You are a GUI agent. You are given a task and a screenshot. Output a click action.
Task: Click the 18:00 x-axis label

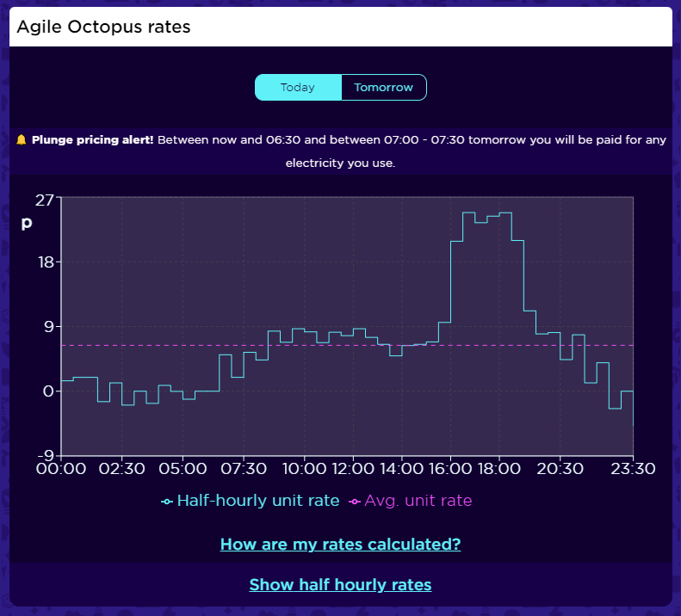coord(499,469)
